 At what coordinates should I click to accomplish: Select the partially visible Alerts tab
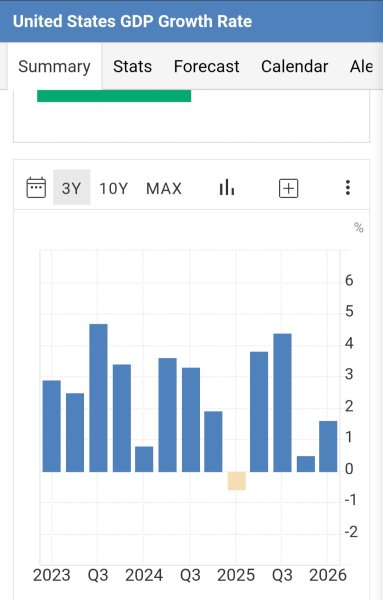[x=362, y=66]
